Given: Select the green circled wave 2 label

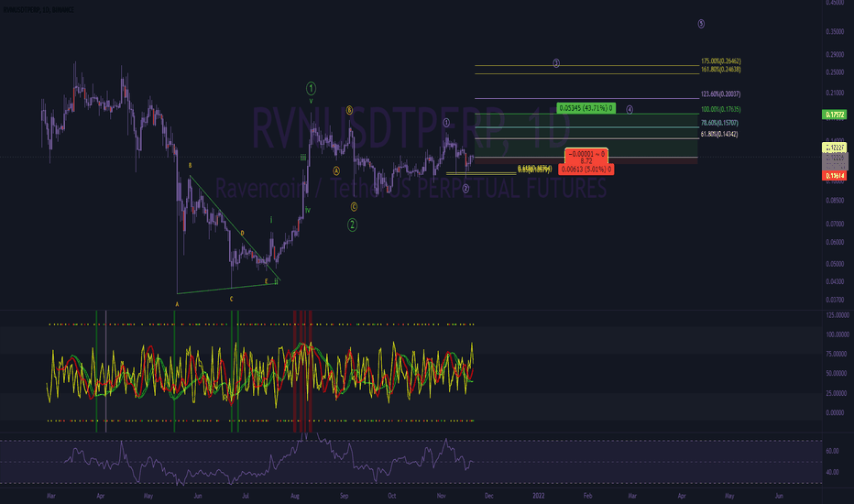Looking at the screenshot, I should click(353, 225).
